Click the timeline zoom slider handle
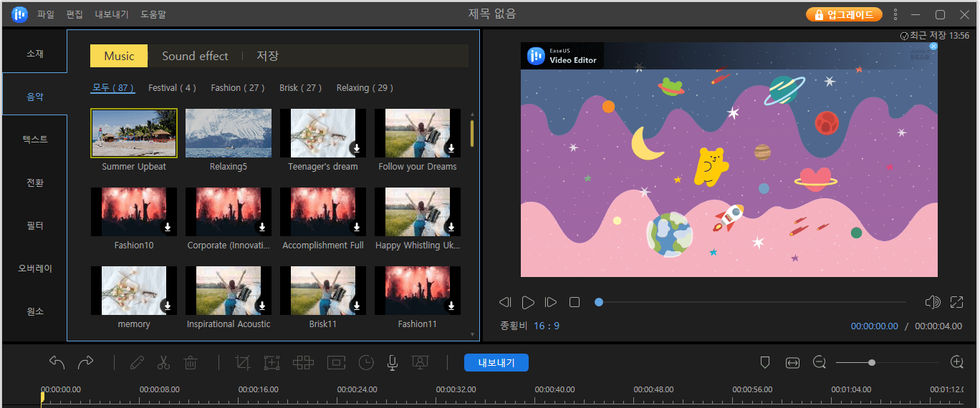 pos(872,363)
